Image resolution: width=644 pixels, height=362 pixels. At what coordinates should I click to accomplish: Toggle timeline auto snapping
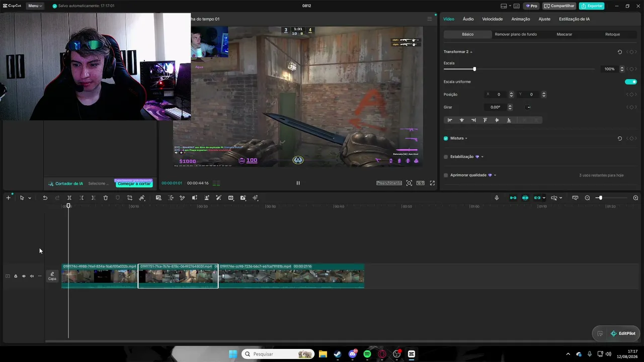525,198
